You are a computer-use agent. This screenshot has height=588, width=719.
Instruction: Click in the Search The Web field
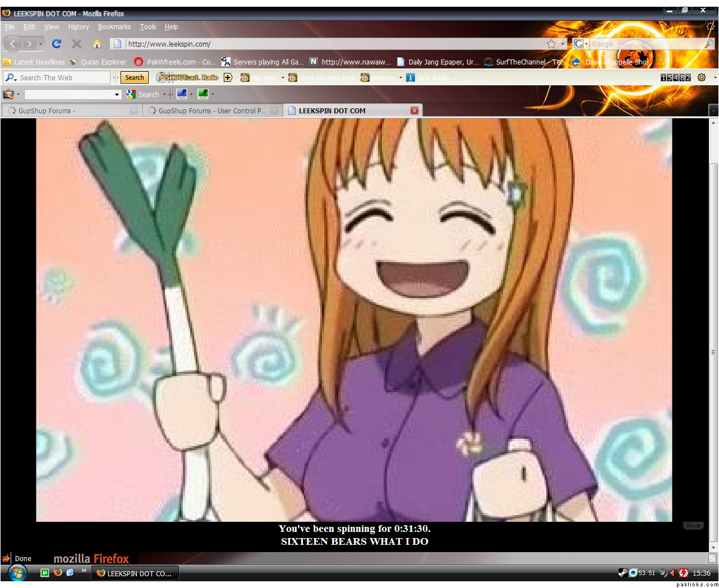pos(63,77)
